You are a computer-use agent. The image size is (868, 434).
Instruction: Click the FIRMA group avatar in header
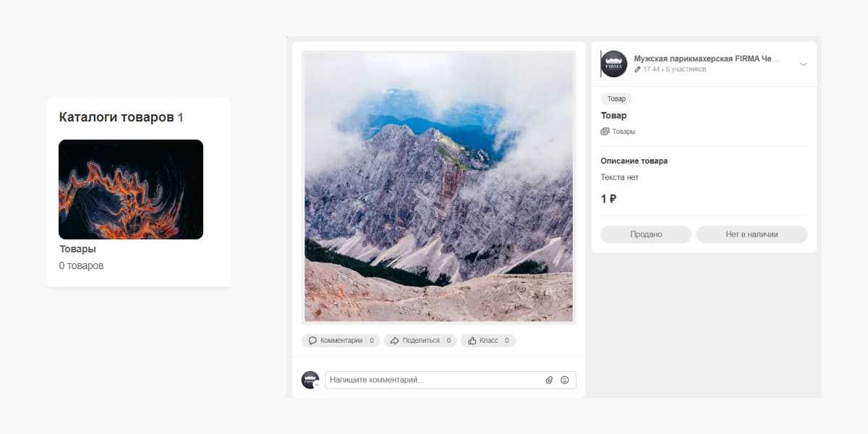point(613,64)
